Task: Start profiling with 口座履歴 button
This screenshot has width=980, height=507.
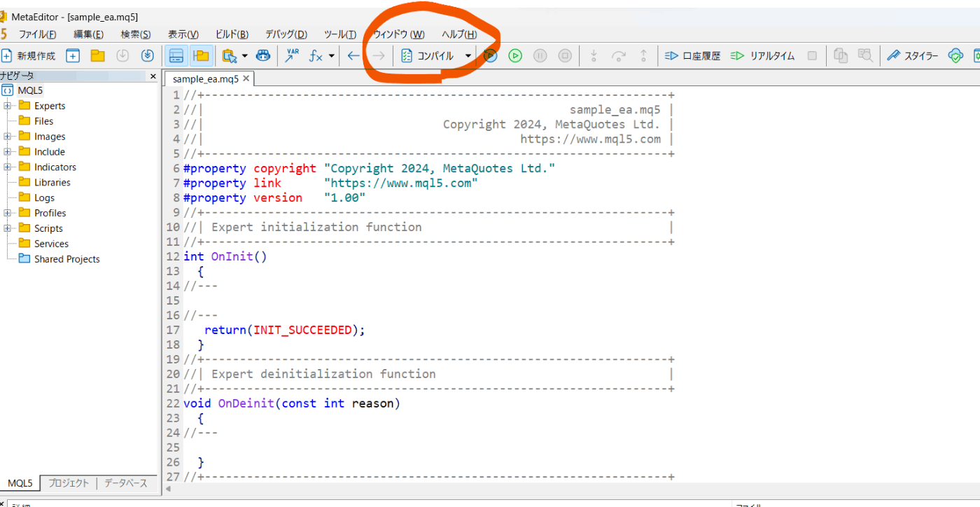Action: 692,56
